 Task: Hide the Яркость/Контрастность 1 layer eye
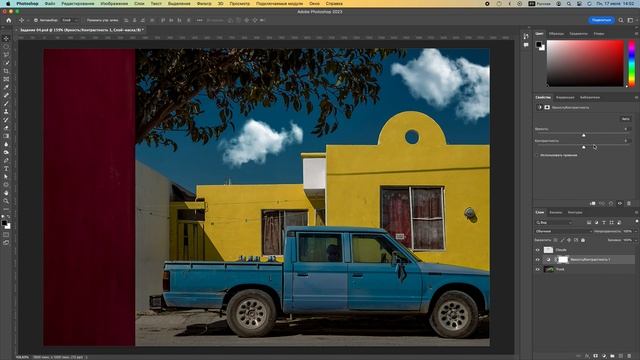click(x=538, y=260)
